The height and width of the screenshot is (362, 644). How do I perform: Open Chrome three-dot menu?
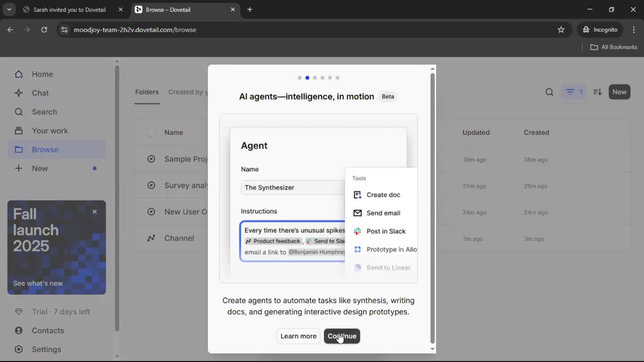tap(634, 30)
